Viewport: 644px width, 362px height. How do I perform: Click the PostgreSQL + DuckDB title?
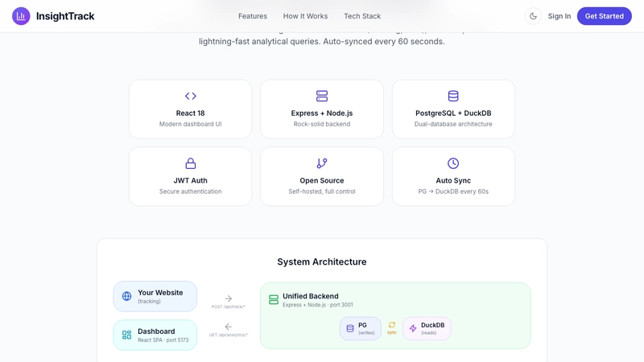[x=453, y=113]
